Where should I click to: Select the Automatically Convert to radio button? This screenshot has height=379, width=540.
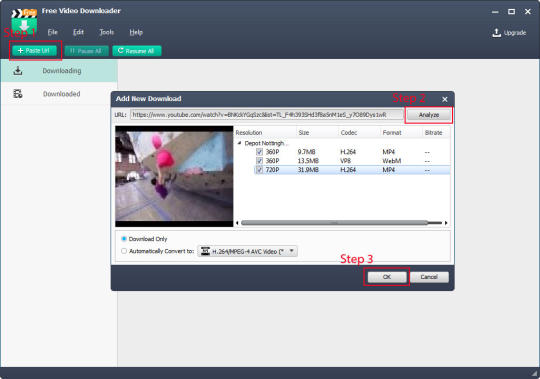point(124,251)
